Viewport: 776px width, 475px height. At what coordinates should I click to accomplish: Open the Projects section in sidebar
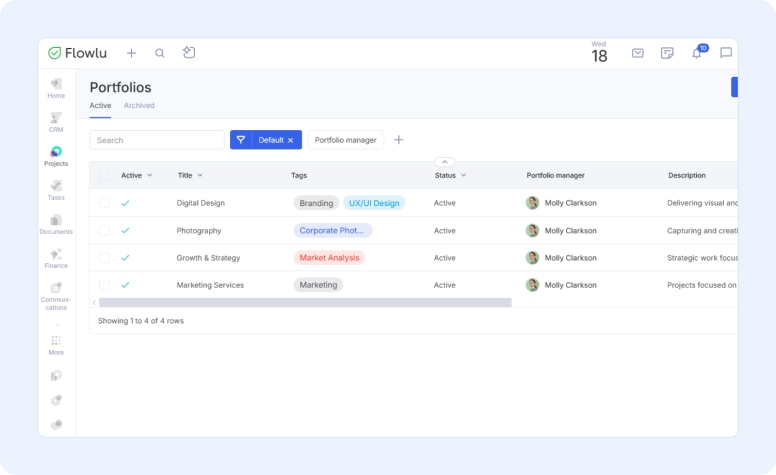coord(56,154)
